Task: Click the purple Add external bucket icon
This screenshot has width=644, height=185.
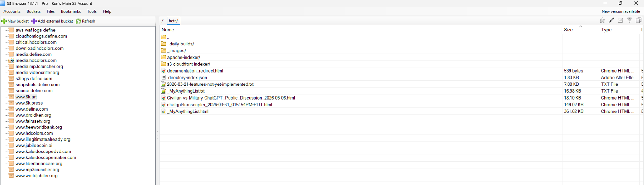Action: click(34, 21)
